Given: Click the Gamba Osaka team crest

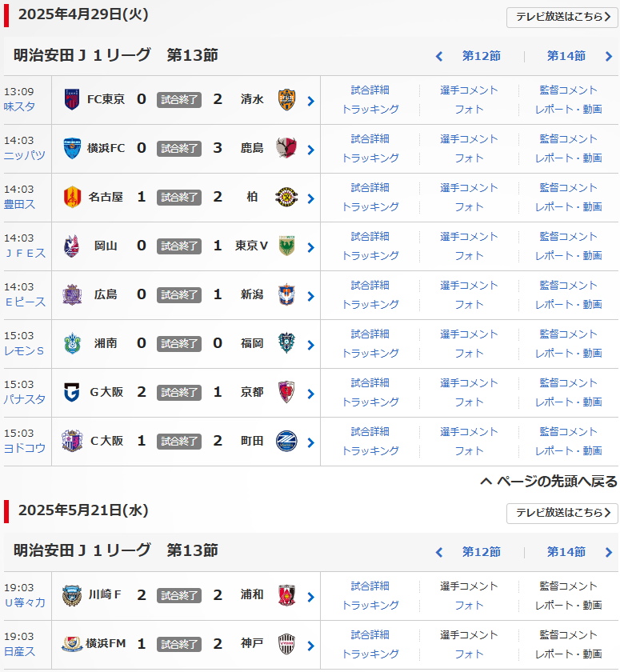Looking at the screenshot, I should pyautogui.click(x=71, y=393).
